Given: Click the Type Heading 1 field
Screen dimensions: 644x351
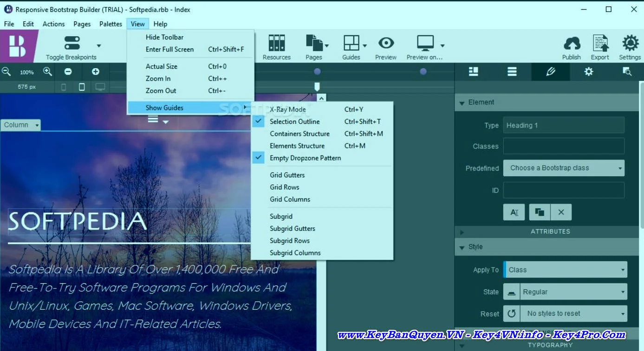Looking at the screenshot, I should (564, 125).
